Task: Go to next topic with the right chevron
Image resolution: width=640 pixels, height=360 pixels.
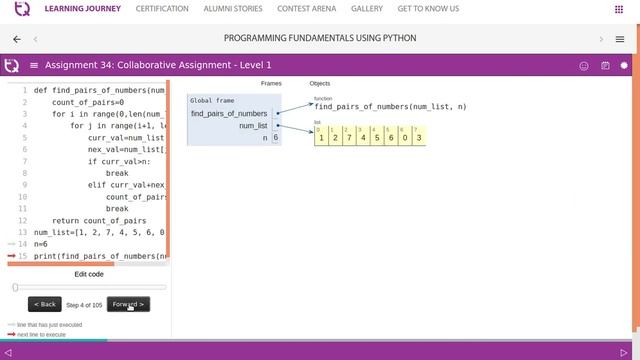Action: (x=601, y=39)
